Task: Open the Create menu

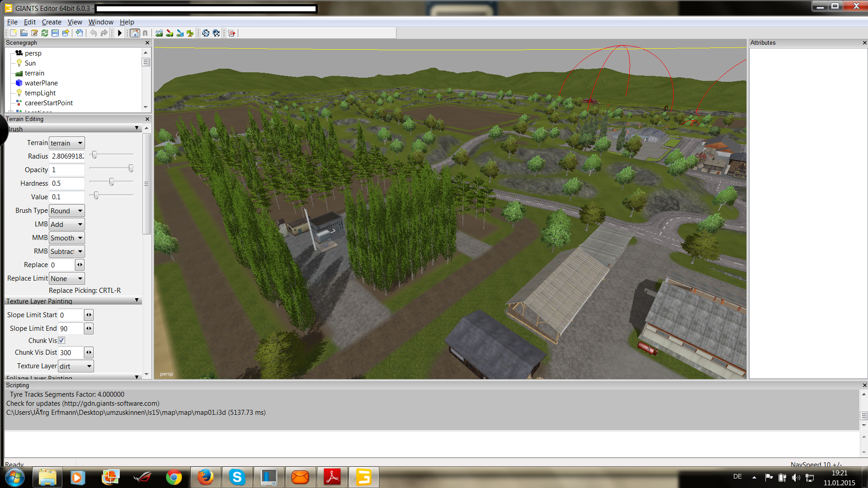Action: click(52, 22)
